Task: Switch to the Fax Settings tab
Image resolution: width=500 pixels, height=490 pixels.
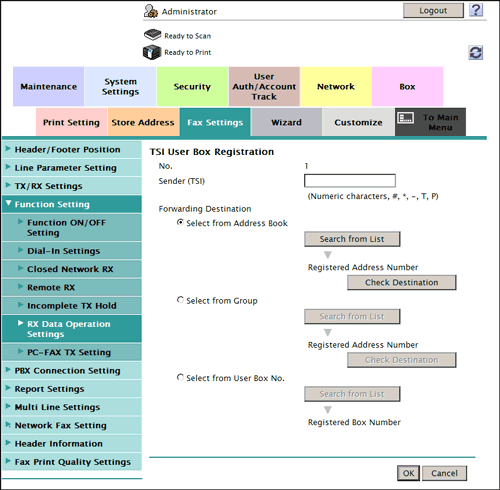Action: [x=215, y=122]
